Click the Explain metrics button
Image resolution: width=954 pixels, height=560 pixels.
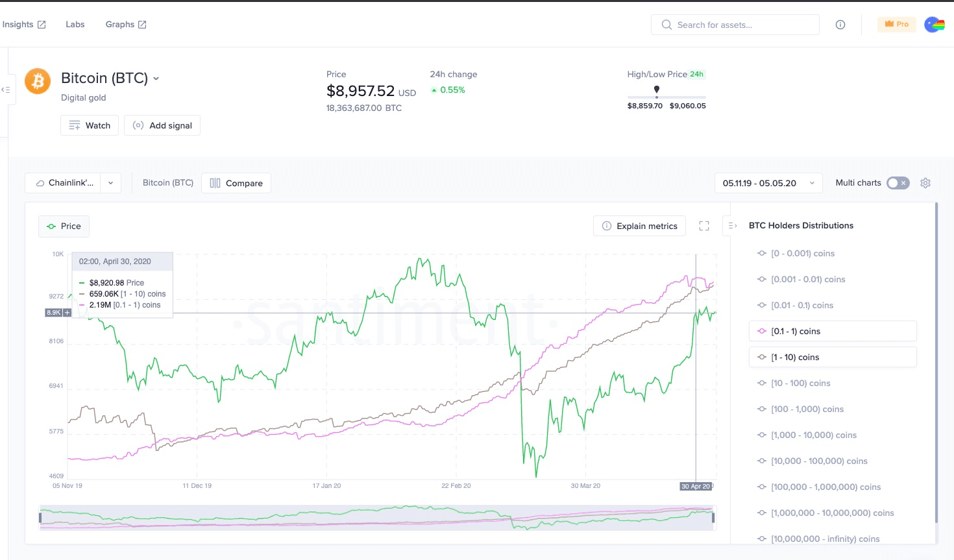pos(639,226)
